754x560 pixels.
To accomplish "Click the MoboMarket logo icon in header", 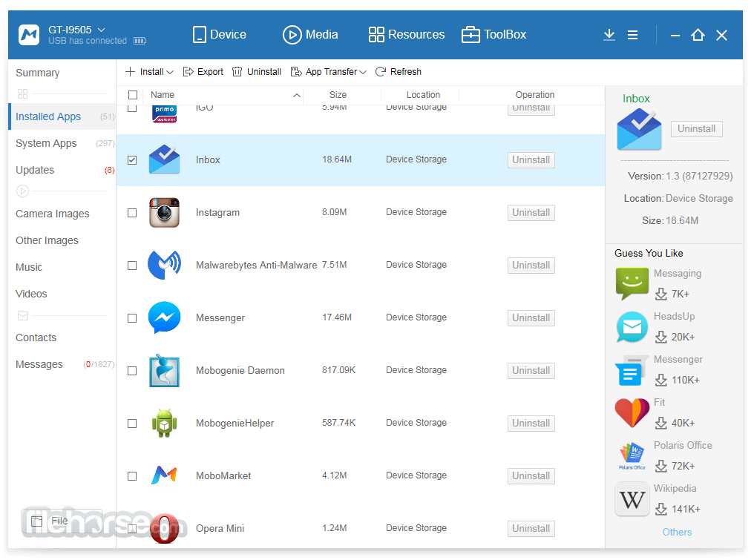I will (29, 35).
